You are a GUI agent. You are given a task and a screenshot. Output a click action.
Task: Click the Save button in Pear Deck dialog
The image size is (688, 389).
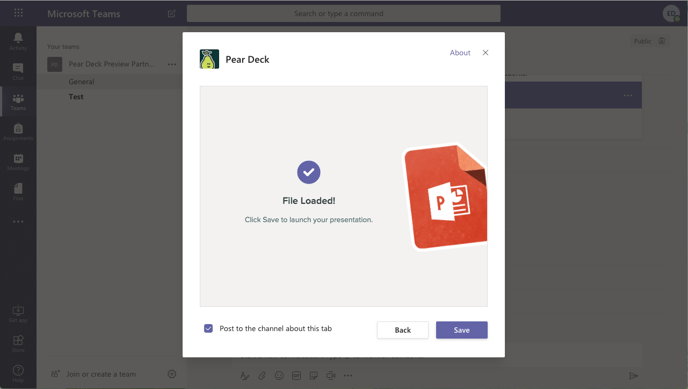462,330
